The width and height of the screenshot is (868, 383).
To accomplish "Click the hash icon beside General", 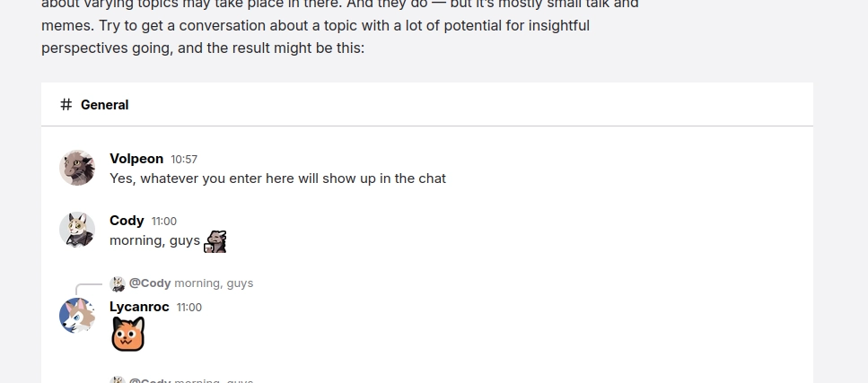I will click(66, 105).
